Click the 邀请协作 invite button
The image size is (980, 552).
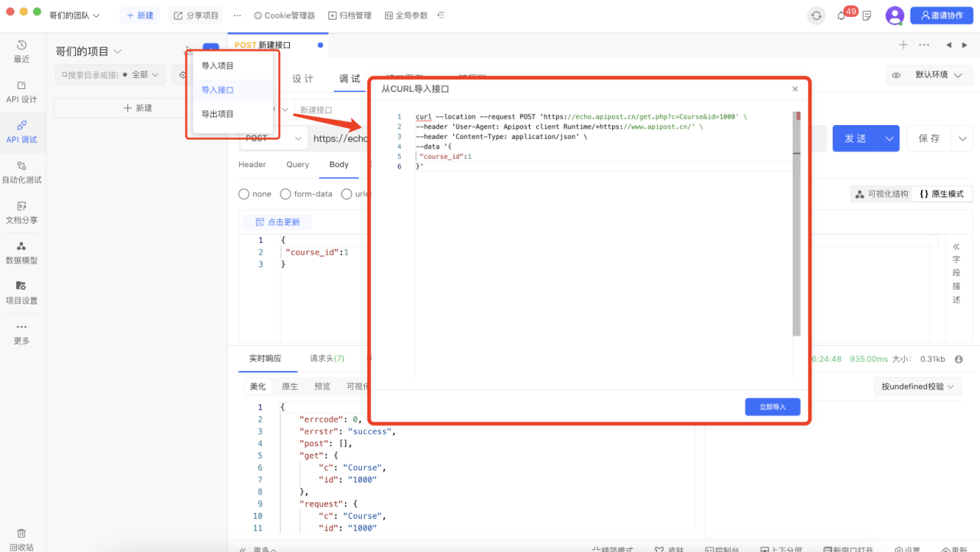click(942, 15)
